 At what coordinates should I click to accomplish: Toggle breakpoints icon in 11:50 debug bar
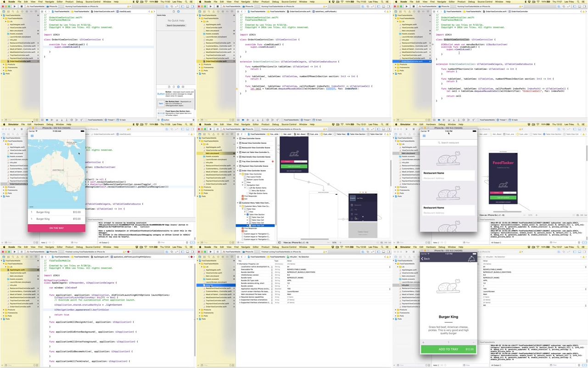47,120
